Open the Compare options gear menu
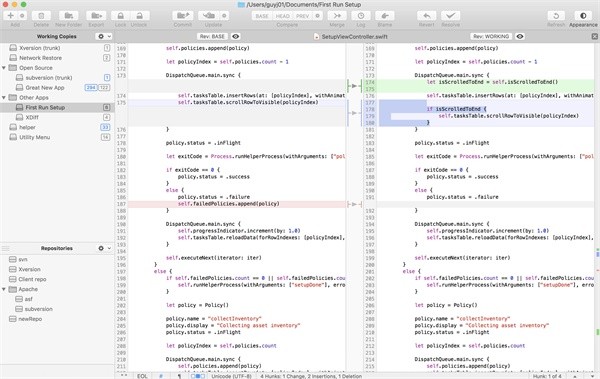This screenshot has height=379, width=600. tap(317, 16)
